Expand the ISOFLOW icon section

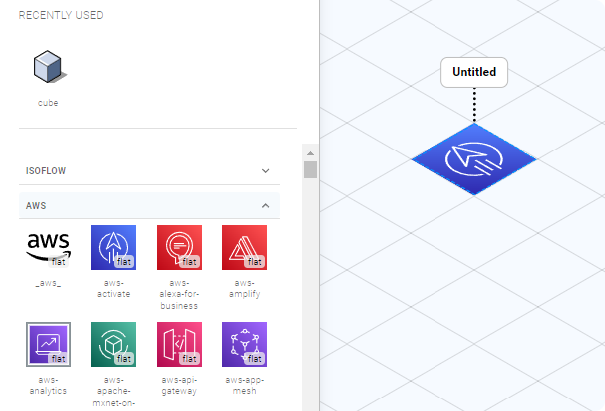click(149, 171)
